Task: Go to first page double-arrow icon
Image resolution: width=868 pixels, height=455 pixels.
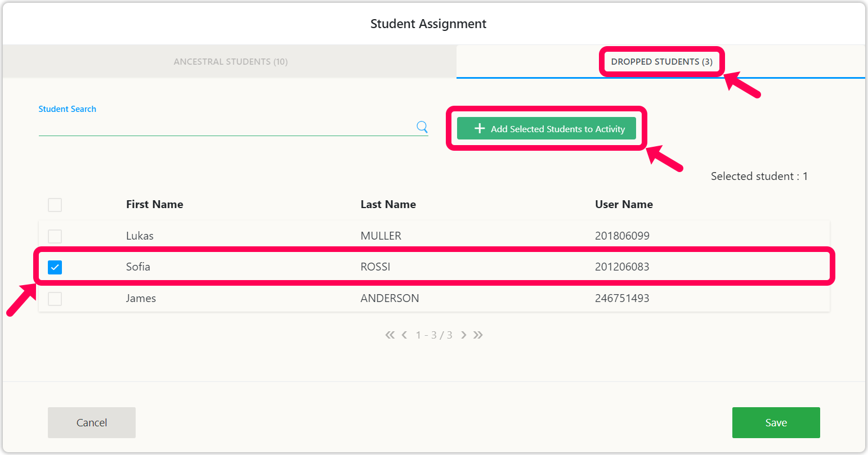Action: [x=390, y=335]
